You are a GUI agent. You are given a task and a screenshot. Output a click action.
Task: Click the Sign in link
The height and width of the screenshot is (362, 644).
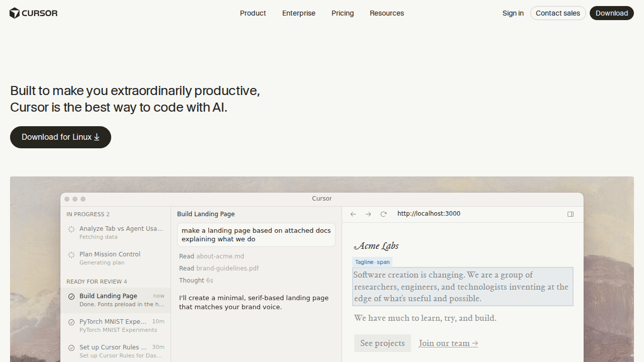tap(513, 13)
